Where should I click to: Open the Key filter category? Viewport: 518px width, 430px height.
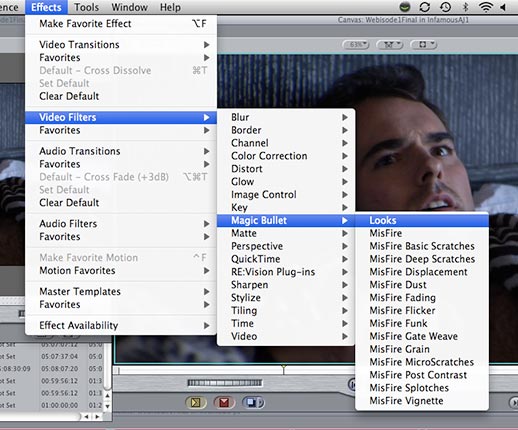[x=286, y=208]
